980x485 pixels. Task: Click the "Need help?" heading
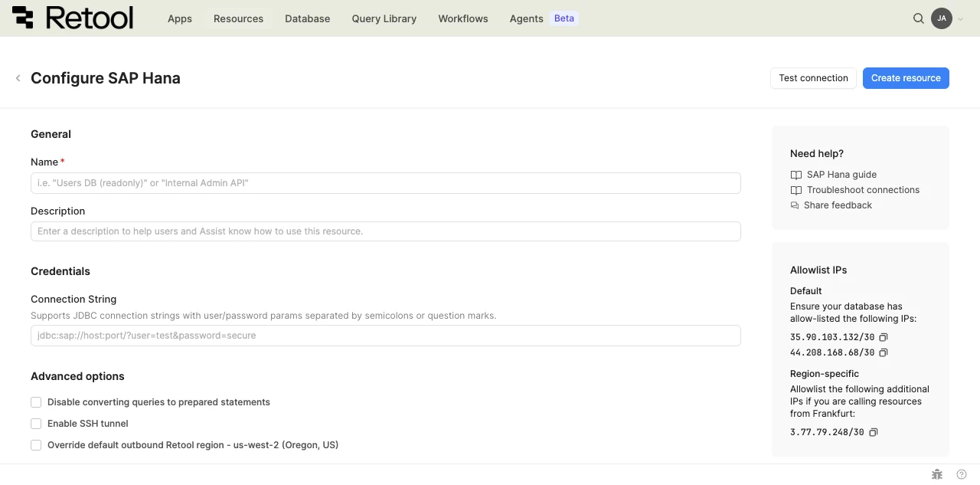pyautogui.click(x=817, y=154)
